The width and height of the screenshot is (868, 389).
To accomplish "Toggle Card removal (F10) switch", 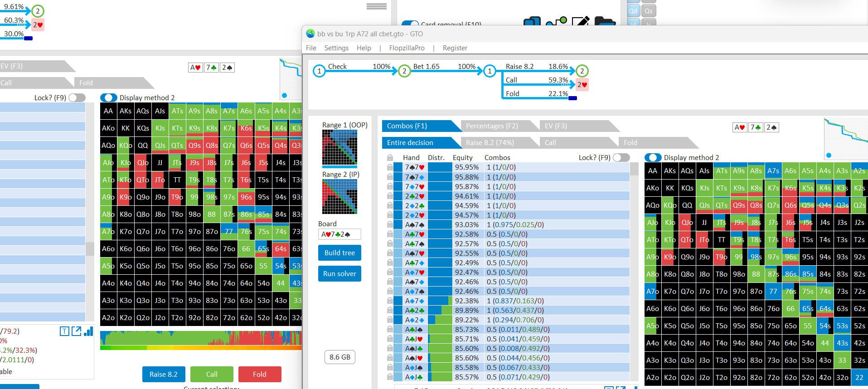I will click(410, 23).
